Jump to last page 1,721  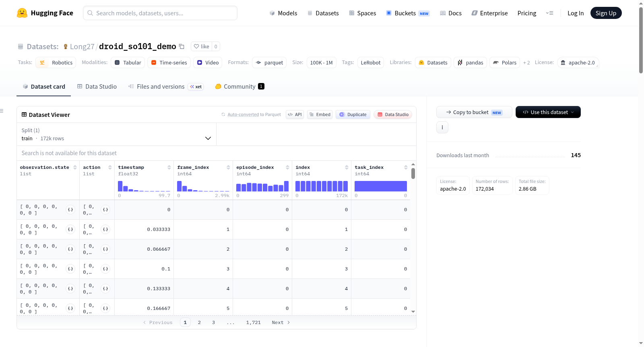254,322
